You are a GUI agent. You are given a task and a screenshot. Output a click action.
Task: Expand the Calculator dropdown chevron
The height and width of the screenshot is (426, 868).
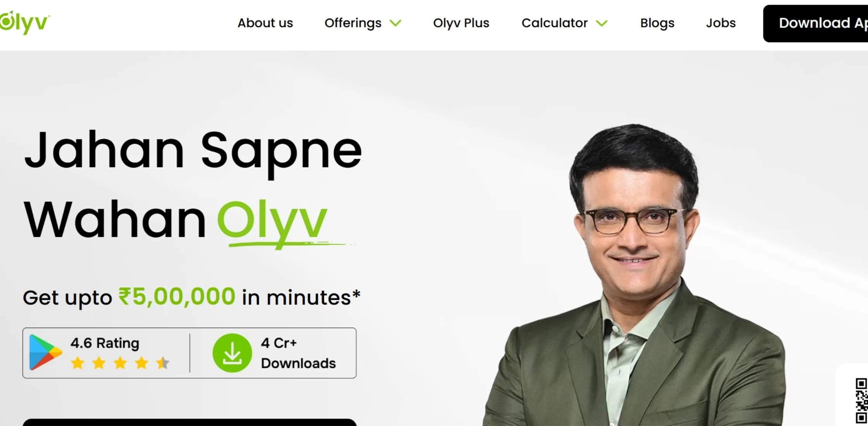point(601,23)
